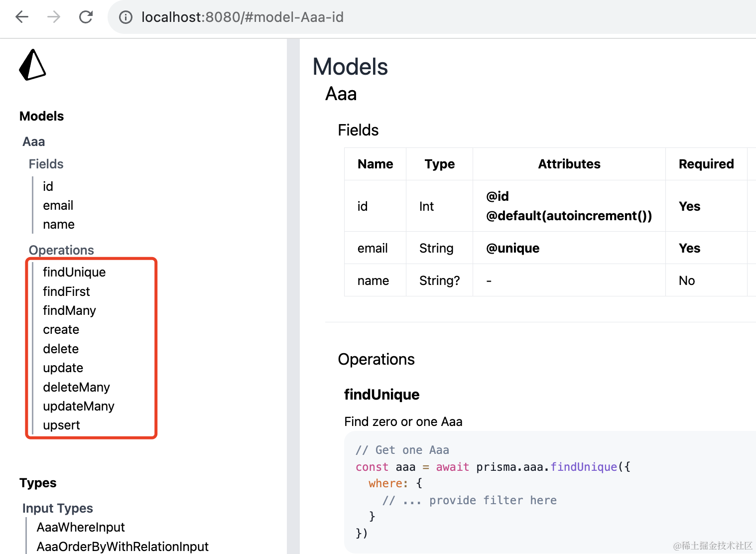The height and width of the screenshot is (554, 756).
Task: Select the name field in sidebar
Action: [x=59, y=224]
